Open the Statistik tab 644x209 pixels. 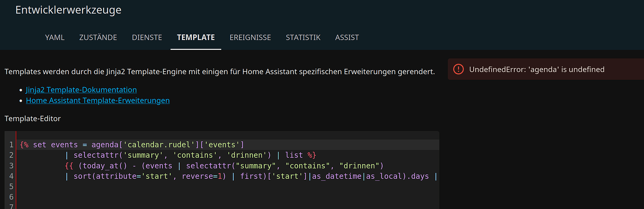pos(303,37)
